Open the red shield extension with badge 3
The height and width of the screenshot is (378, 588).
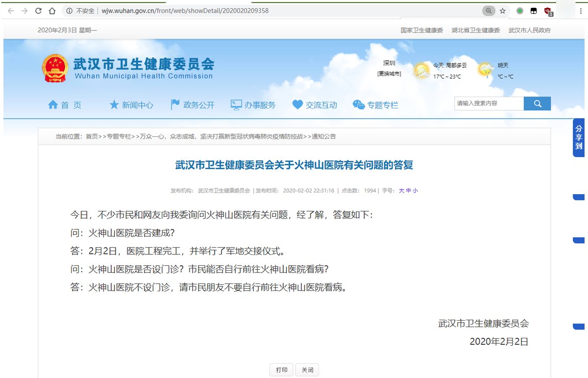[x=548, y=11]
